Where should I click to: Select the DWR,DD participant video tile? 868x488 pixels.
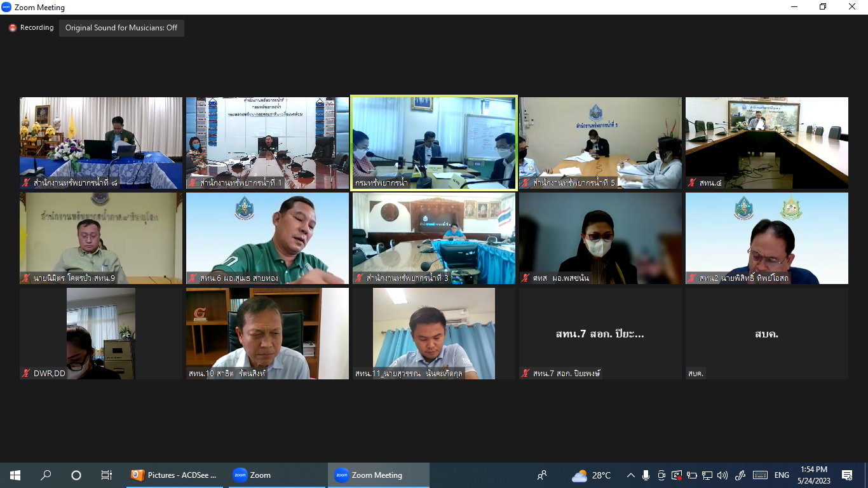101,334
